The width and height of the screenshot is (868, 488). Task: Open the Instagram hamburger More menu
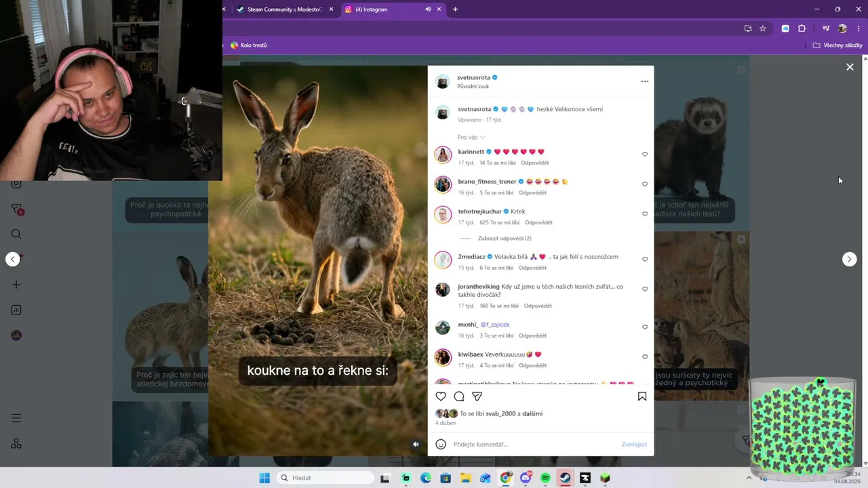pyautogui.click(x=16, y=418)
